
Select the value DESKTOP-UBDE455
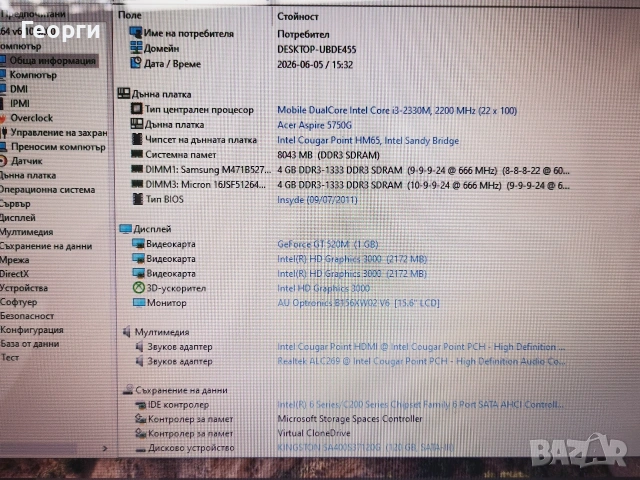click(x=317, y=50)
